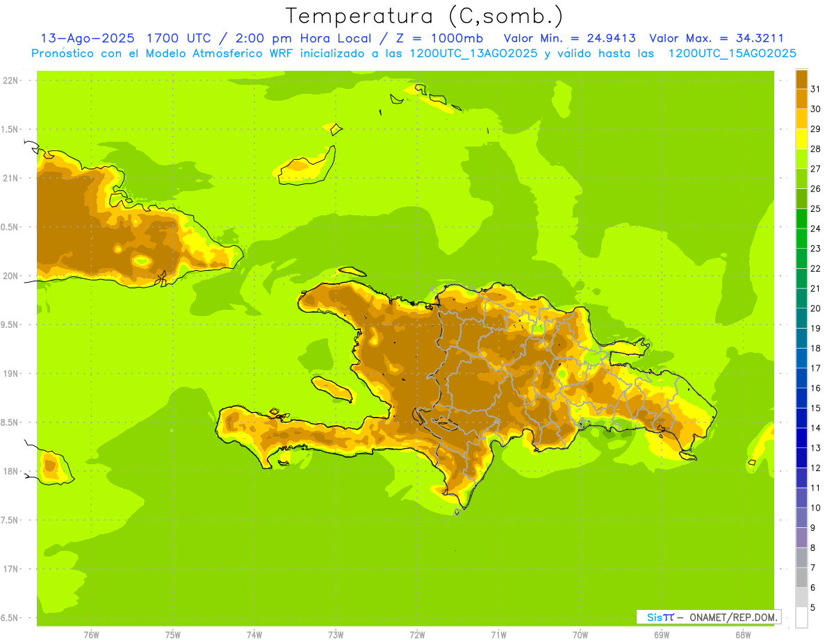834x644 pixels.
Task: Click the gray legend swatch between 6 and 7
Action: pyautogui.click(x=801, y=577)
